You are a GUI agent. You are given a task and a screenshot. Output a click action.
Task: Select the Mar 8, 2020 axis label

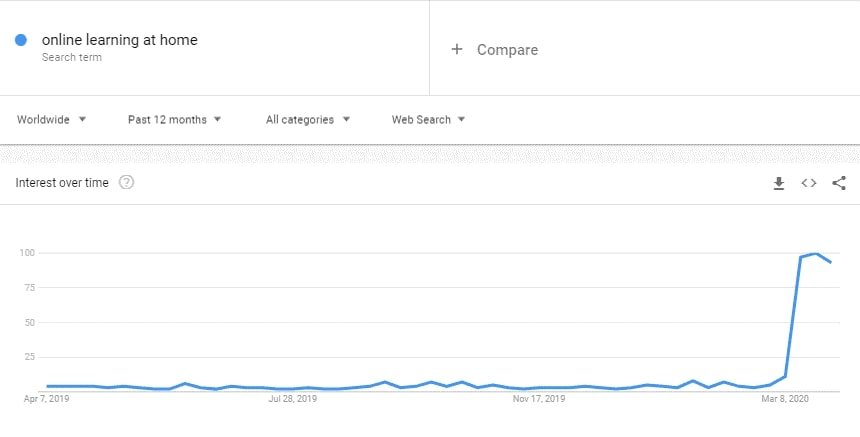coord(785,399)
